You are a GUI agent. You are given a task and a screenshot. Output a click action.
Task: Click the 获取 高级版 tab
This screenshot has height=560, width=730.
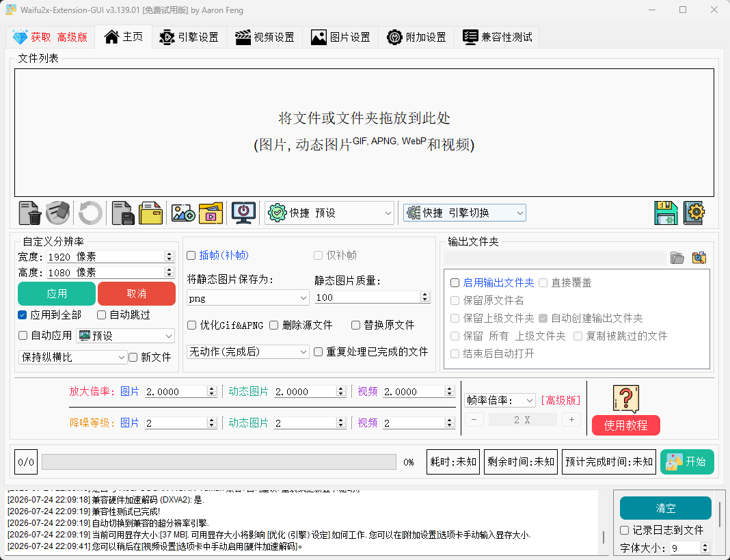(51, 38)
